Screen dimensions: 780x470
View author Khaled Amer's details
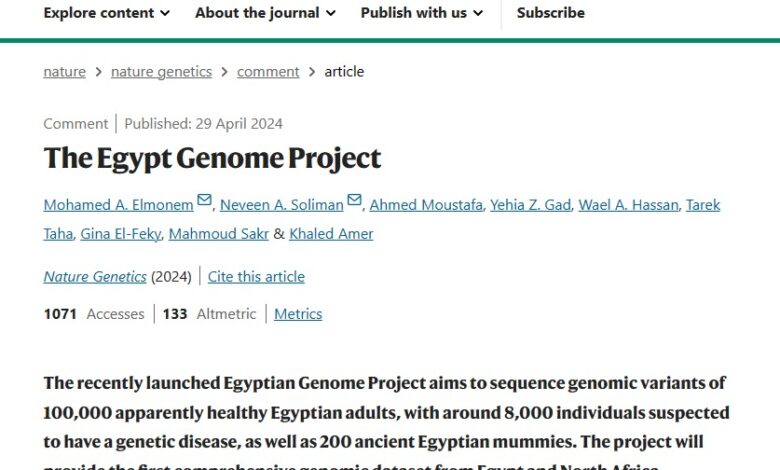pyautogui.click(x=331, y=234)
